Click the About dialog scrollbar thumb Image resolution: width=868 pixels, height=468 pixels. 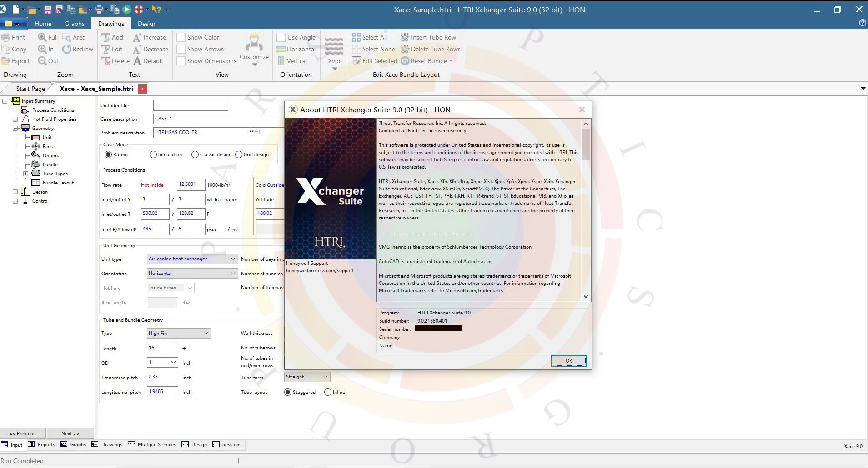point(586,144)
